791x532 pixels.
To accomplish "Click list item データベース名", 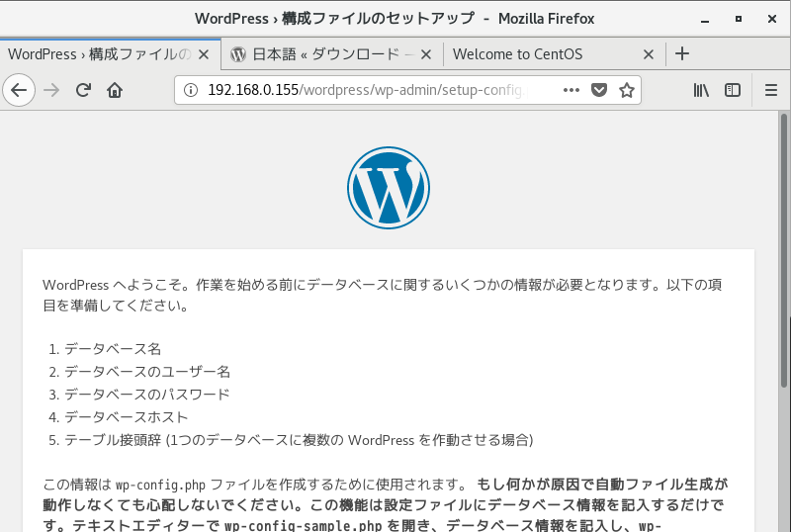I will [113, 349].
